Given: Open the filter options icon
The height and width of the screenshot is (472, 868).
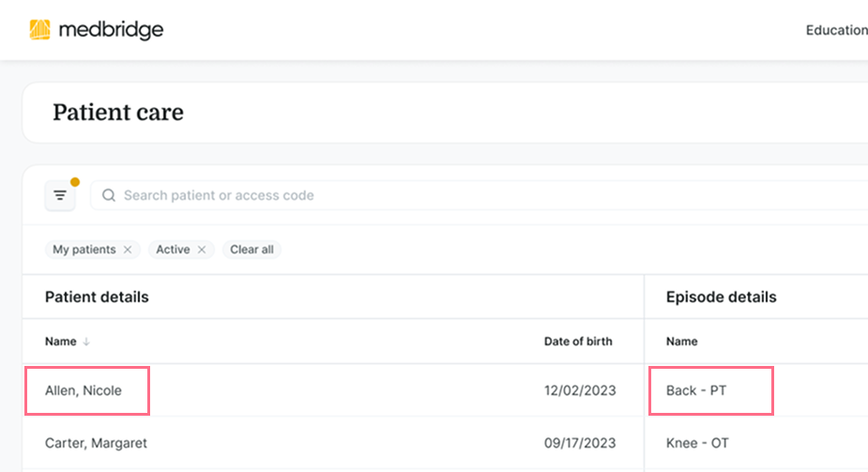Looking at the screenshot, I should click(60, 195).
